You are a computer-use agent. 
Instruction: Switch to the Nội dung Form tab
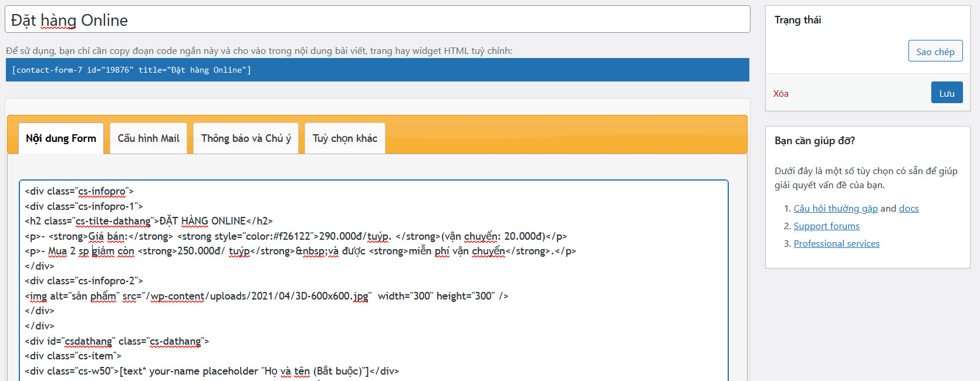click(x=61, y=138)
